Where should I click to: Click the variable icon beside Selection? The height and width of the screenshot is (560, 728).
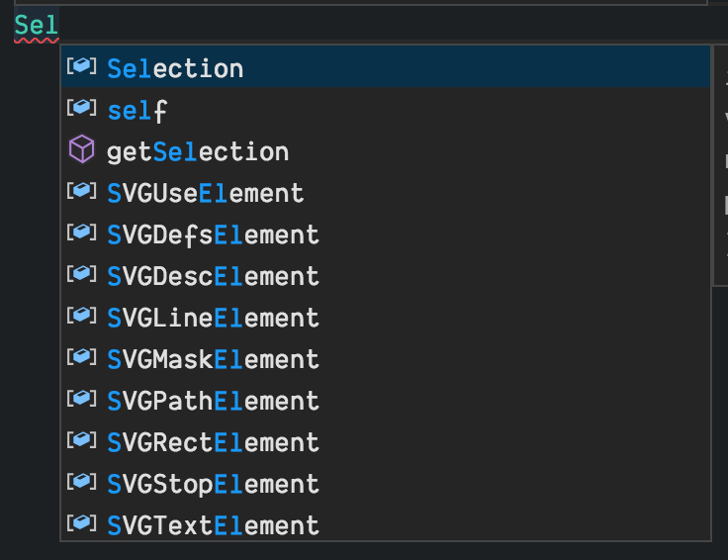[81, 67]
